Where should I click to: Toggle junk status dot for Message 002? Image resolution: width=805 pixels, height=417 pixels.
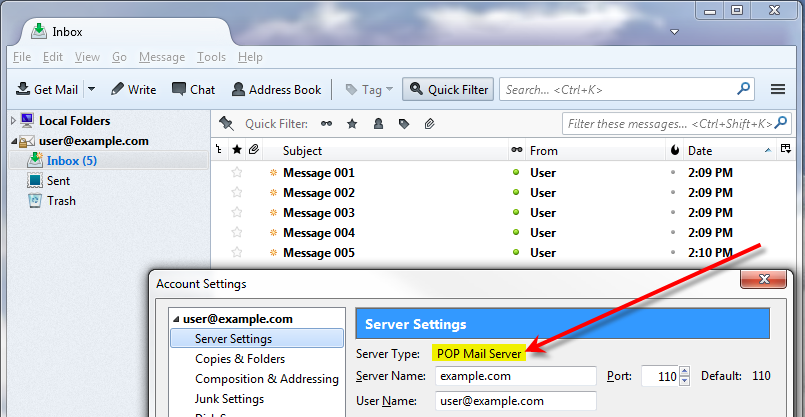tap(673, 193)
